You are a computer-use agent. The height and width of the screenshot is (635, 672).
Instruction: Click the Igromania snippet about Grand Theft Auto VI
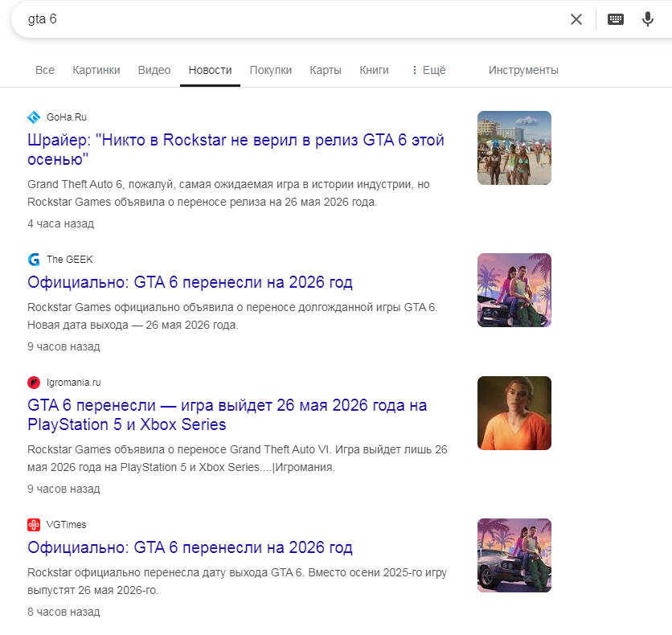tap(237, 458)
